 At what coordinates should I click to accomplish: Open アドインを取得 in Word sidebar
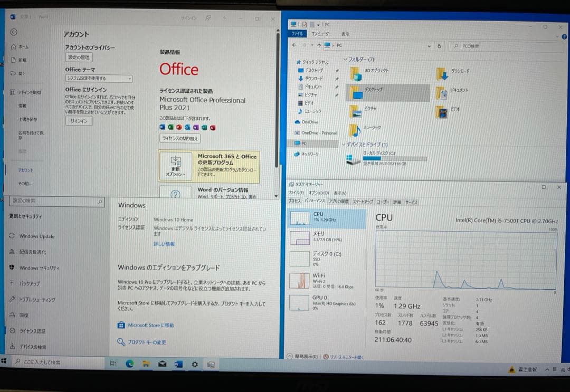point(25,92)
